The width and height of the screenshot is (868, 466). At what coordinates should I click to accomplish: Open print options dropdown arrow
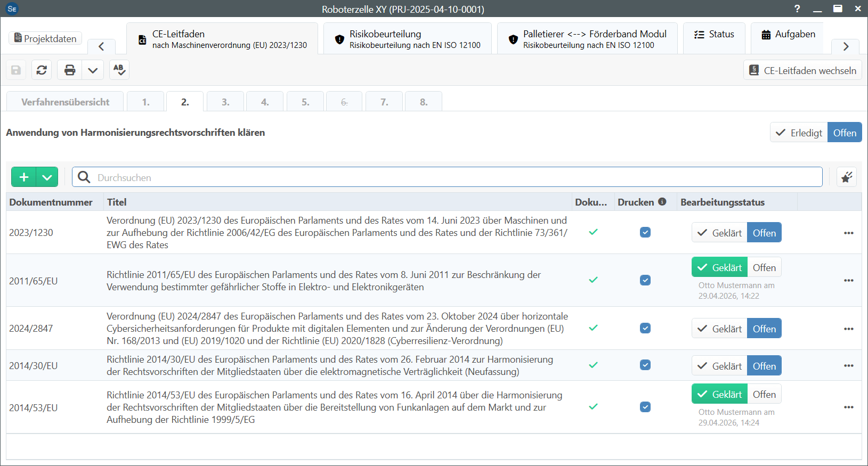pos(93,70)
